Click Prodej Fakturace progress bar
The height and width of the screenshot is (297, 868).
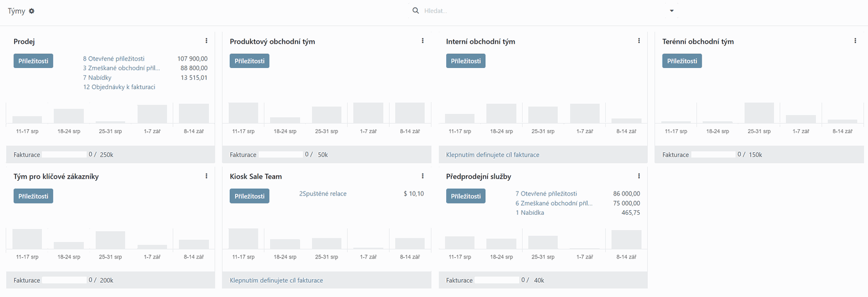64,155
